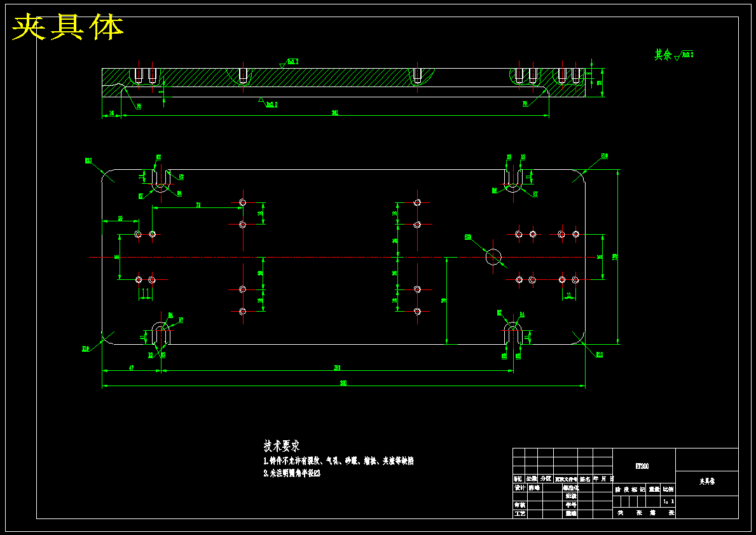Select the 班级 cell in the title block
The width and height of the screenshot is (756, 535).
click(x=571, y=496)
